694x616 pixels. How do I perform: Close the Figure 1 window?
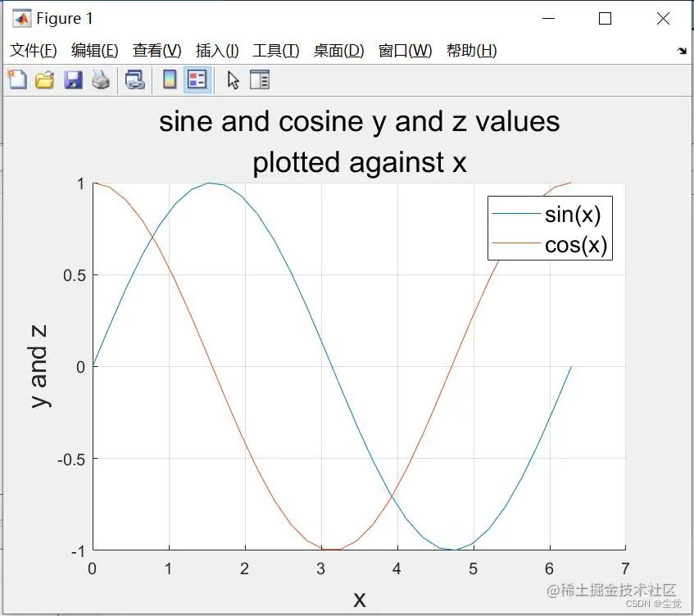pyautogui.click(x=663, y=19)
